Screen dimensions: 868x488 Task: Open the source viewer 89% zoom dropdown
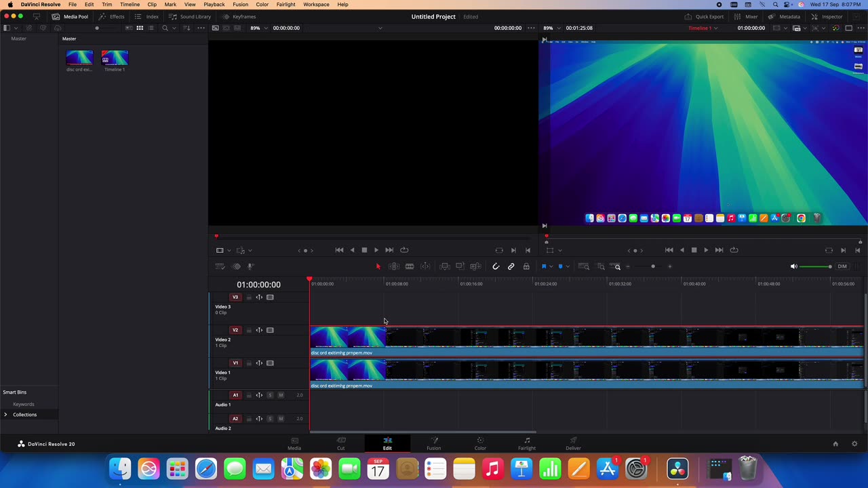[x=258, y=28]
